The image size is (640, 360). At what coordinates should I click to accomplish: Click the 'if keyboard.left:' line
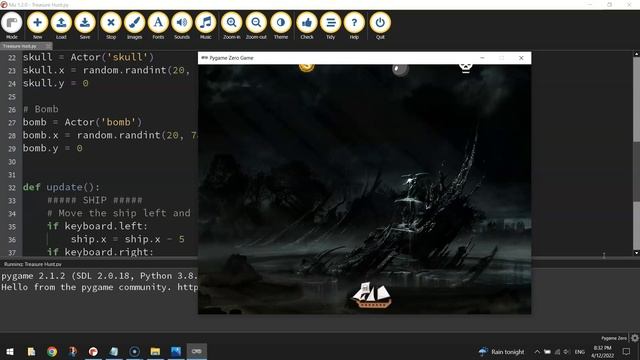coord(97,226)
